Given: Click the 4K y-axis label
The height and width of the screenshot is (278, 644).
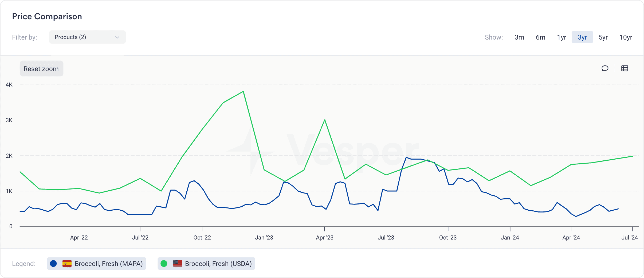Looking at the screenshot, I should pos(9,85).
